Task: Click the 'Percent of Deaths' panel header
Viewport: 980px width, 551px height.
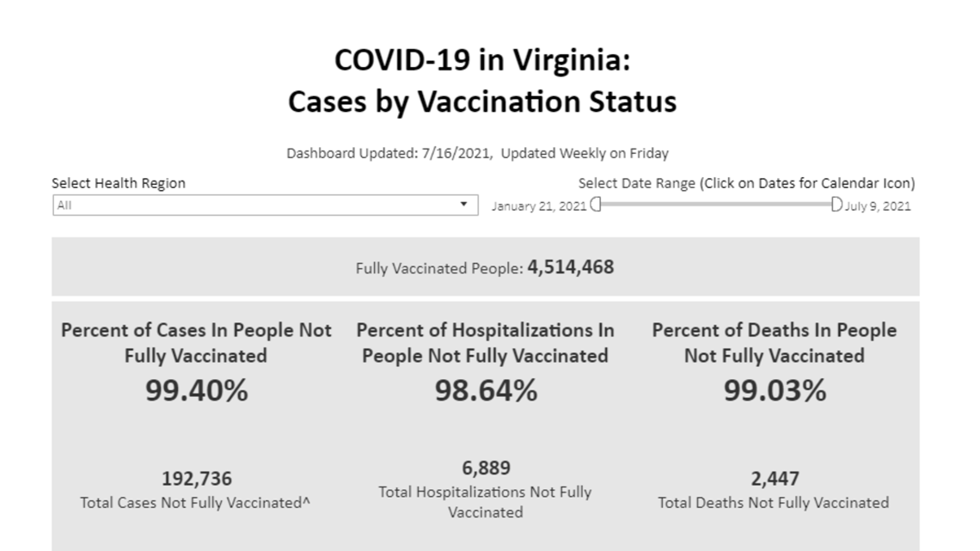Action: (x=775, y=342)
